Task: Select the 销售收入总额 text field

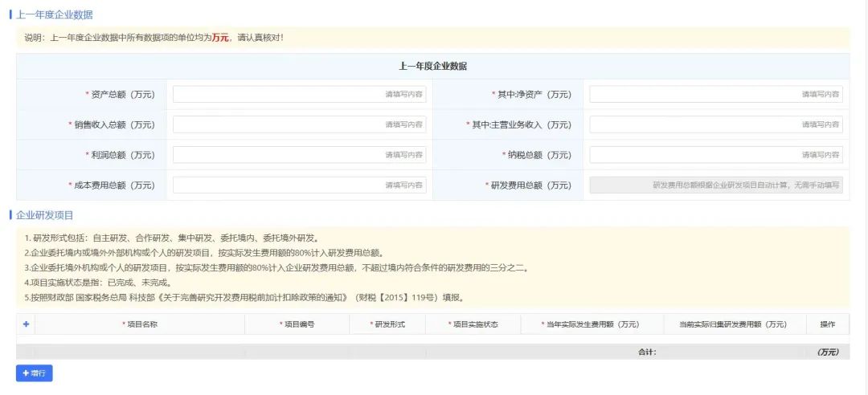Action: point(299,124)
